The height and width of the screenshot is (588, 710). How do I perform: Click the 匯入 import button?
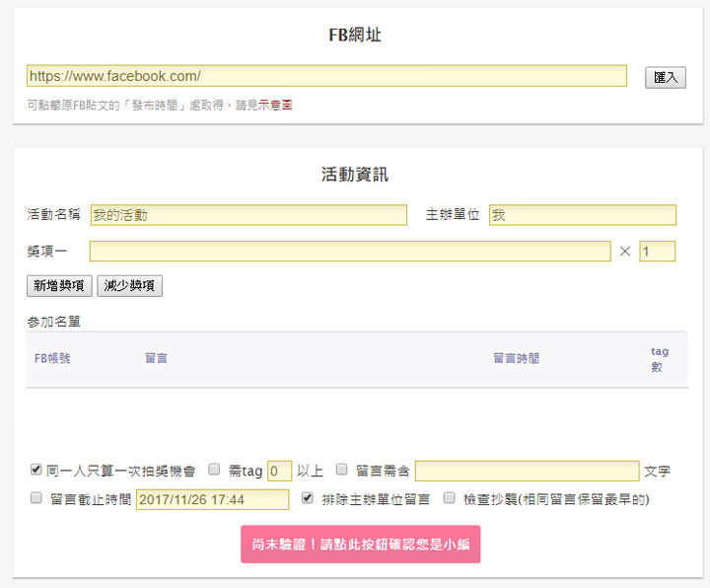[x=666, y=78]
